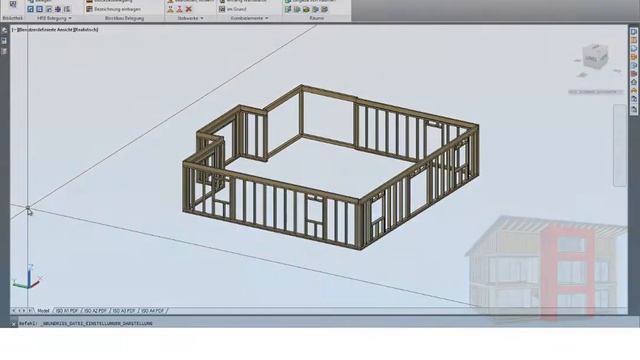Viewport: 640px width, 360px height.
Task: Click the ViewCube in the viewport corner
Action: pos(595,57)
